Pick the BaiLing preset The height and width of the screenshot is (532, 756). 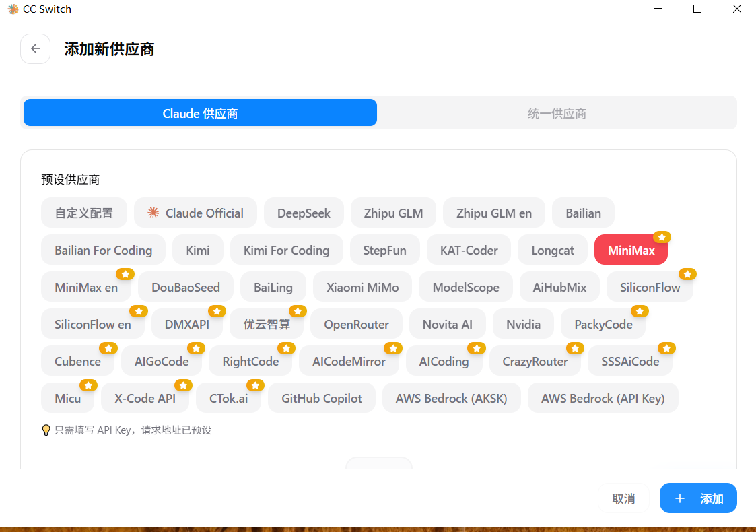273,287
